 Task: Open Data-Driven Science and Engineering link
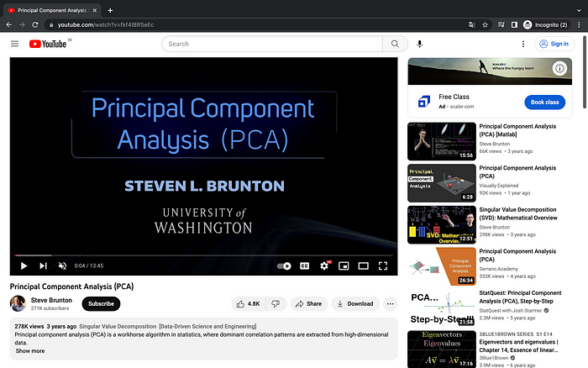[x=207, y=326]
